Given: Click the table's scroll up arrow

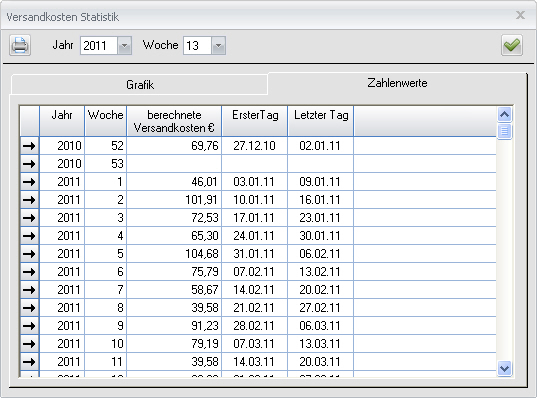Looking at the screenshot, I should (504, 115).
